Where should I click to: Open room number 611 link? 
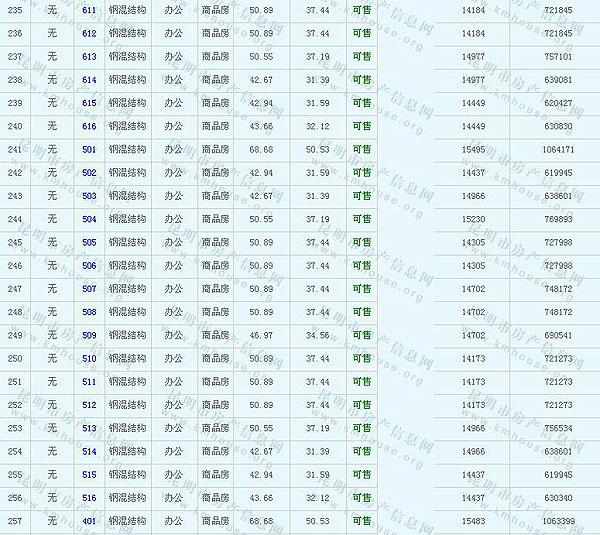(x=89, y=10)
